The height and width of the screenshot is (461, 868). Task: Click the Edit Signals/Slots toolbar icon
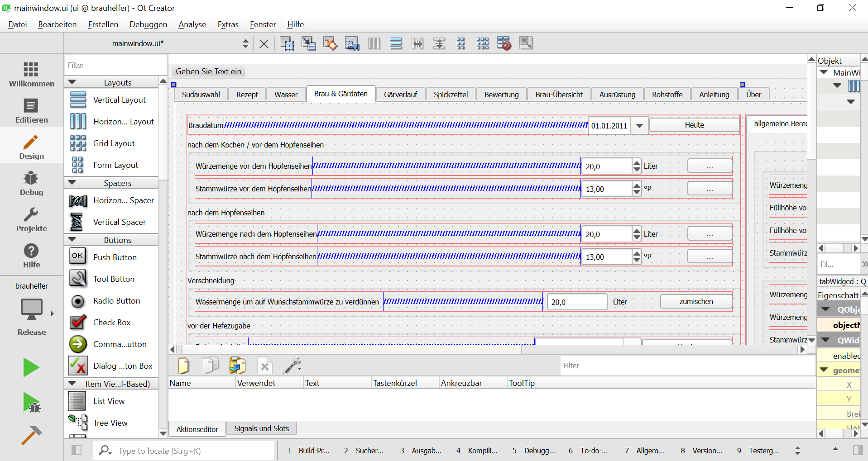[308, 43]
